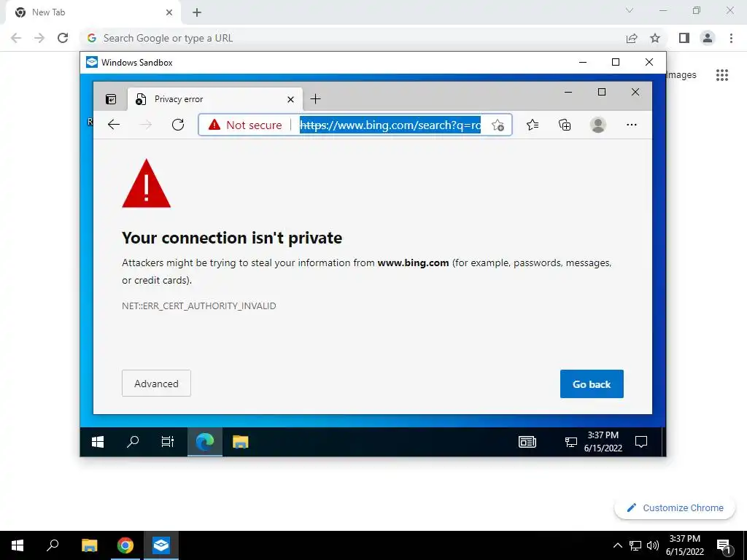Click the host taskbar clock
Image resolution: width=747 pixels, height=560 pixels.
point(684,545)
